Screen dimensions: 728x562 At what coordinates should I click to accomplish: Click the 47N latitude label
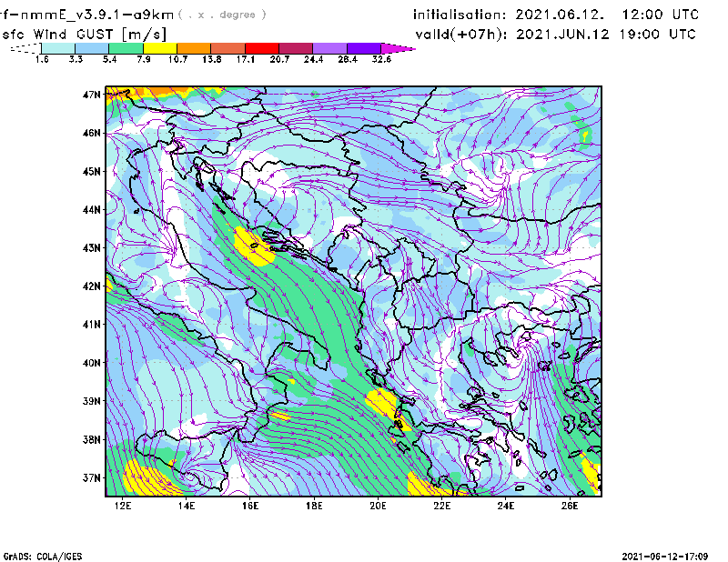point(92,95)
